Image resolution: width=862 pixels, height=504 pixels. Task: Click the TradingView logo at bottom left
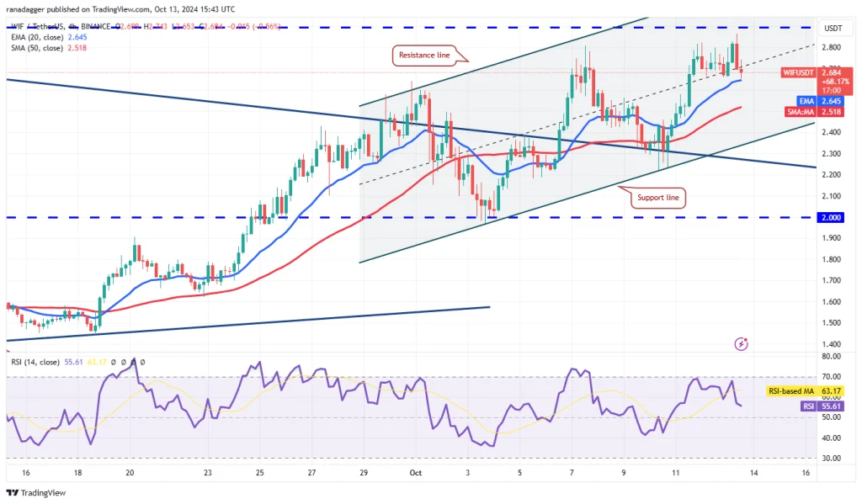[35, 492]
